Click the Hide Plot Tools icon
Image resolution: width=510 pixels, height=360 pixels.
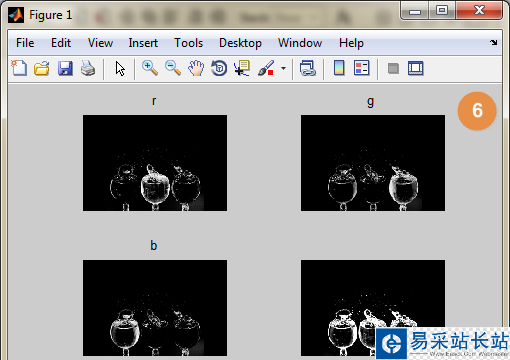click(x=393, y=69)
